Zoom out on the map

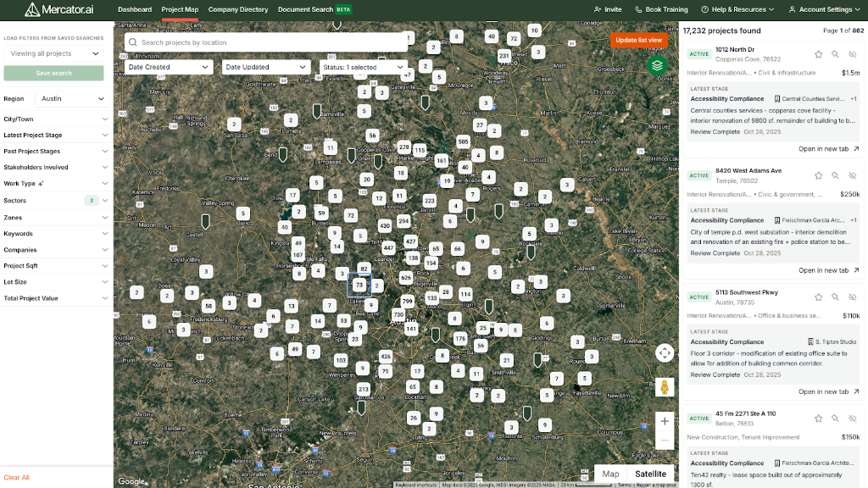tap(665, 441)
